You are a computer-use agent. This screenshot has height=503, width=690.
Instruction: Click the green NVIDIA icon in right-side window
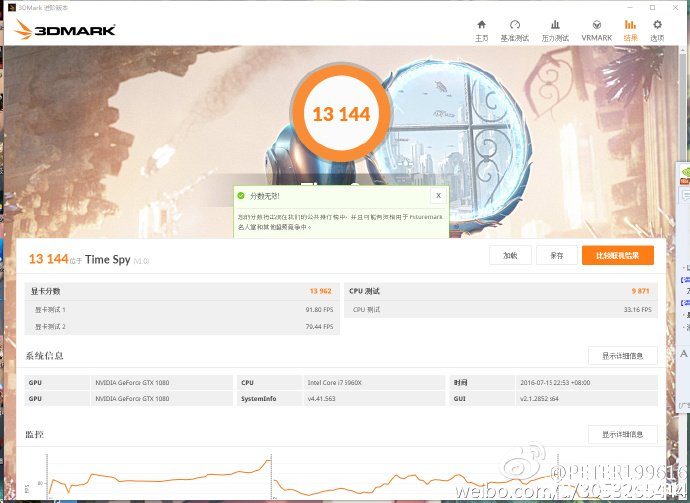[685, 171]
